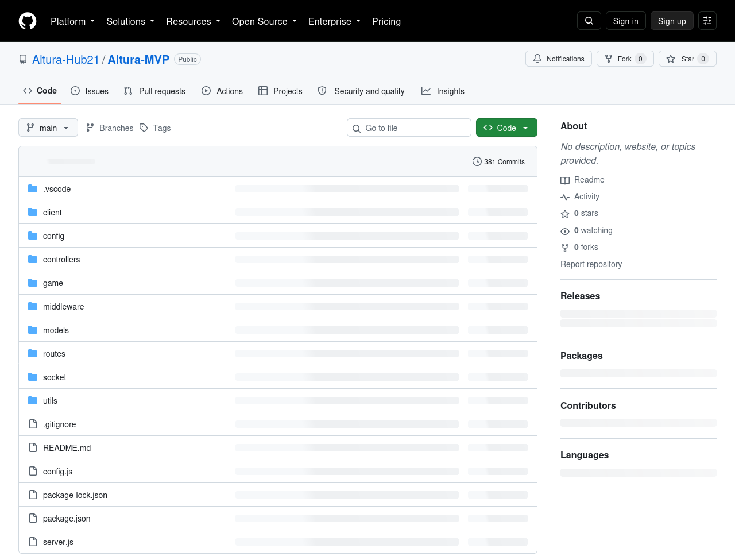
Task: Click the eye icon beside 0 watching
Action: pyautogui.click(x=565, y=231)
